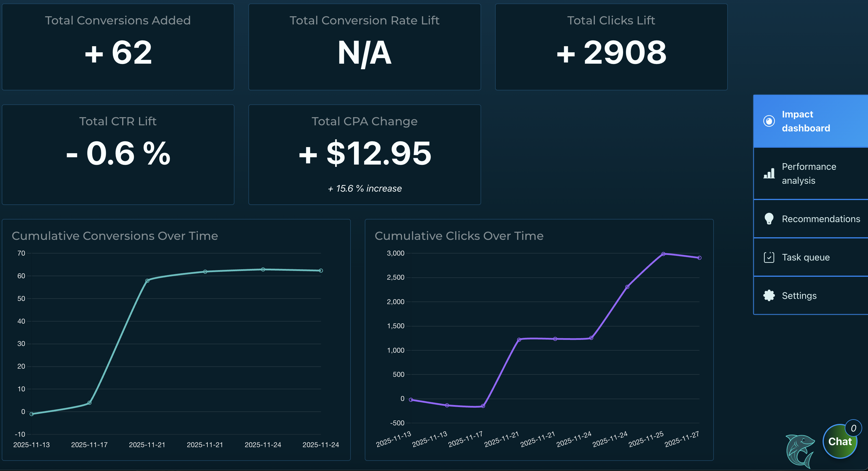Click the Total Conversions Added card
868x471 pixels.
(118, 47)
